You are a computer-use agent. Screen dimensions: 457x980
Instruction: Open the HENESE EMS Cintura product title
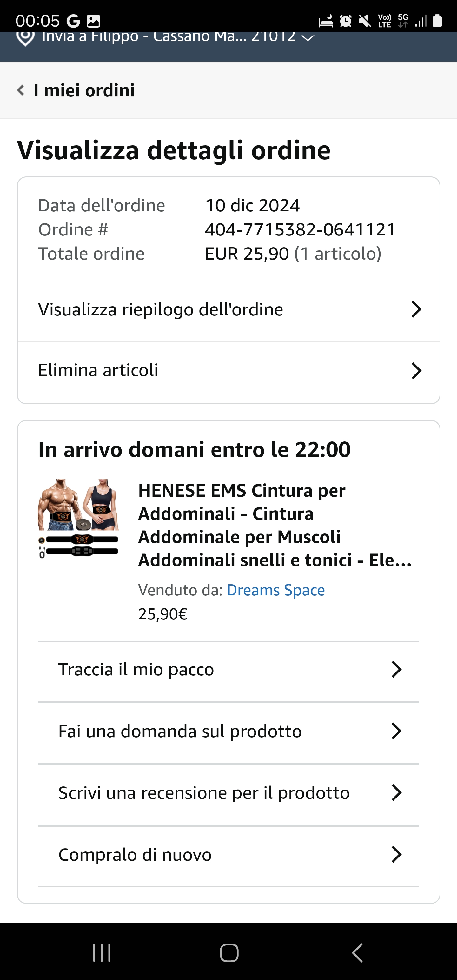(x=274, y=525)
